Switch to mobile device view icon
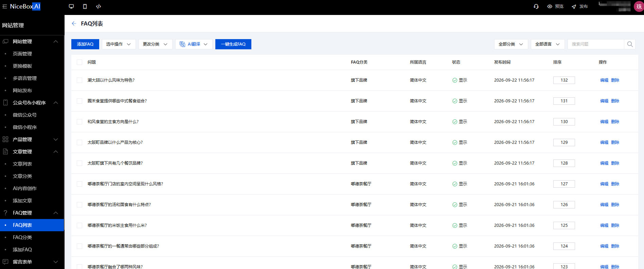 85,6
